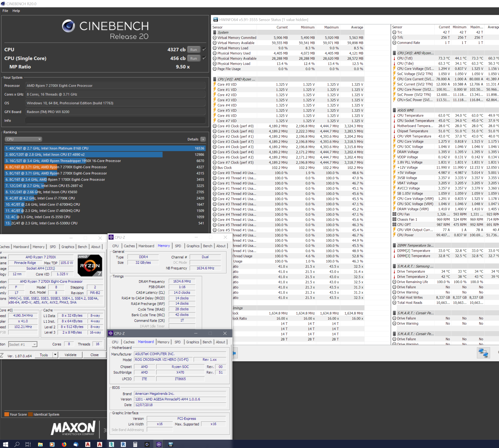The width and height of the screenshot is (499, 448).
Task: Expand ranking Details arrow button
Action: coord(203,139)
